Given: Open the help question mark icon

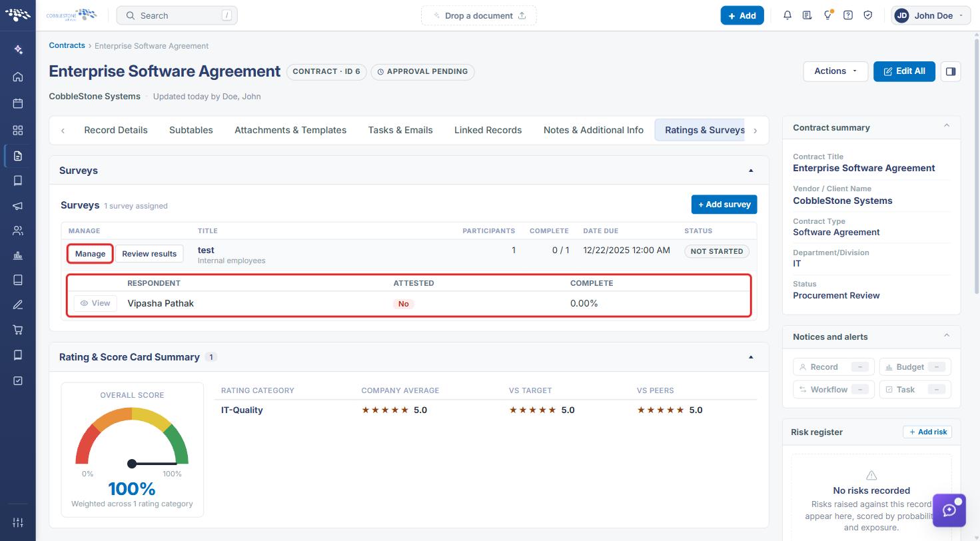Looking at the screenshot, I should pos(848,15).
